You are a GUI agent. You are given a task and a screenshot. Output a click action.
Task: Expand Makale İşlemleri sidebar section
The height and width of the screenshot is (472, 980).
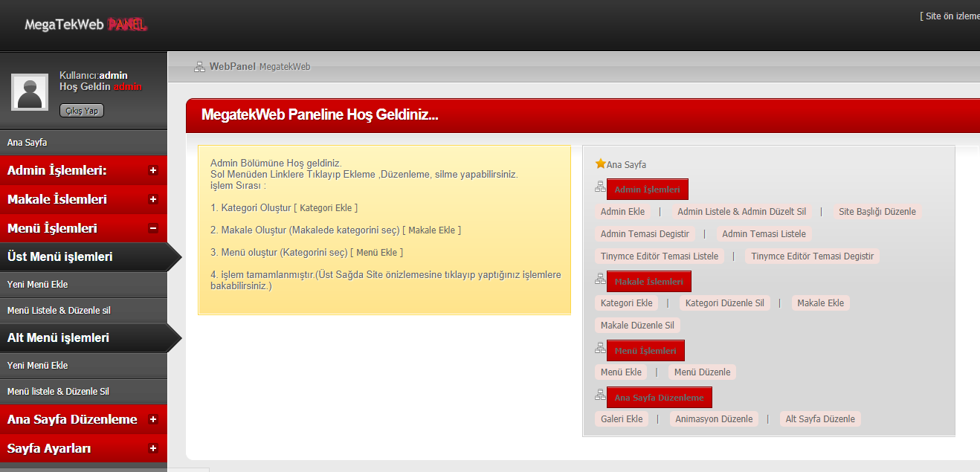click(x=153, y=199)
